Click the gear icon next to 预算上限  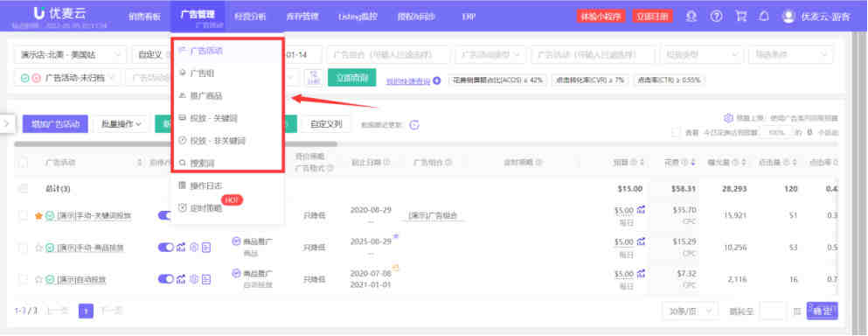[x=728, y=118]
